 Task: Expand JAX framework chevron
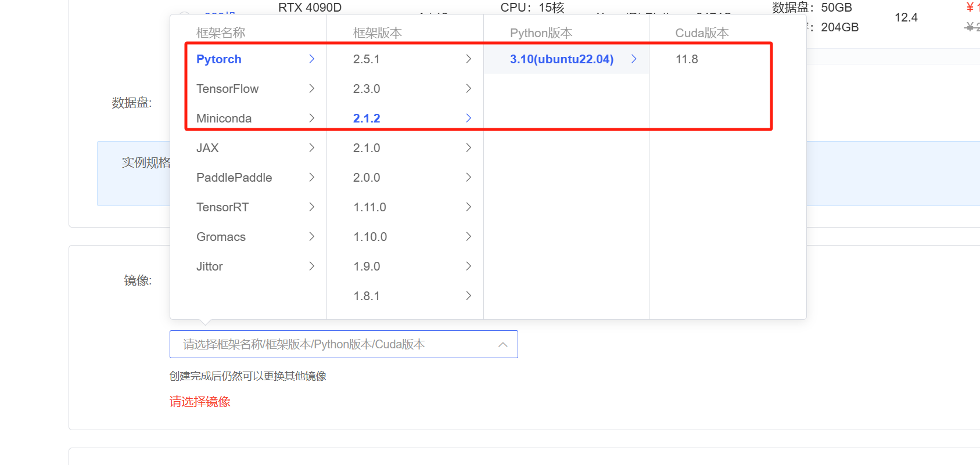click(x=311, y=148)
